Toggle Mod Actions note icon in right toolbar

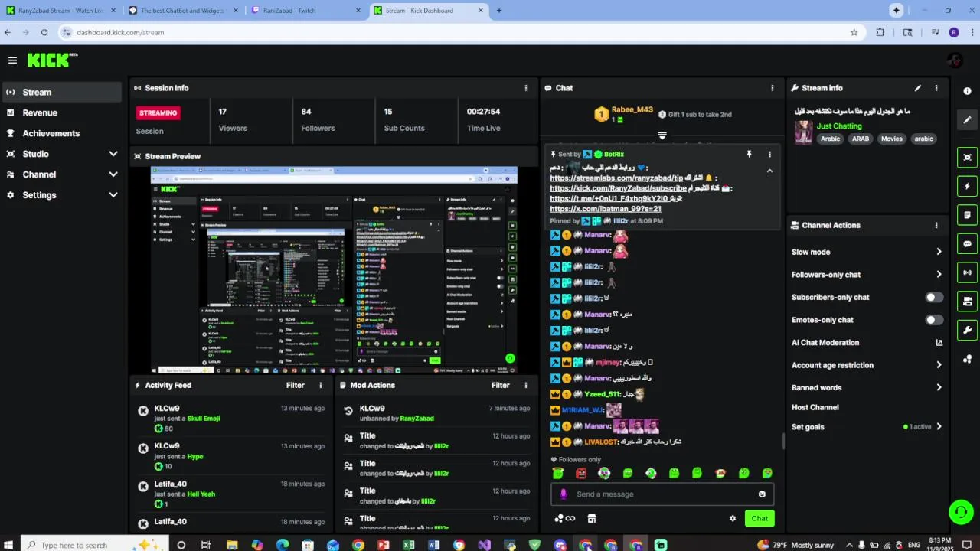[x=967, y=215]
